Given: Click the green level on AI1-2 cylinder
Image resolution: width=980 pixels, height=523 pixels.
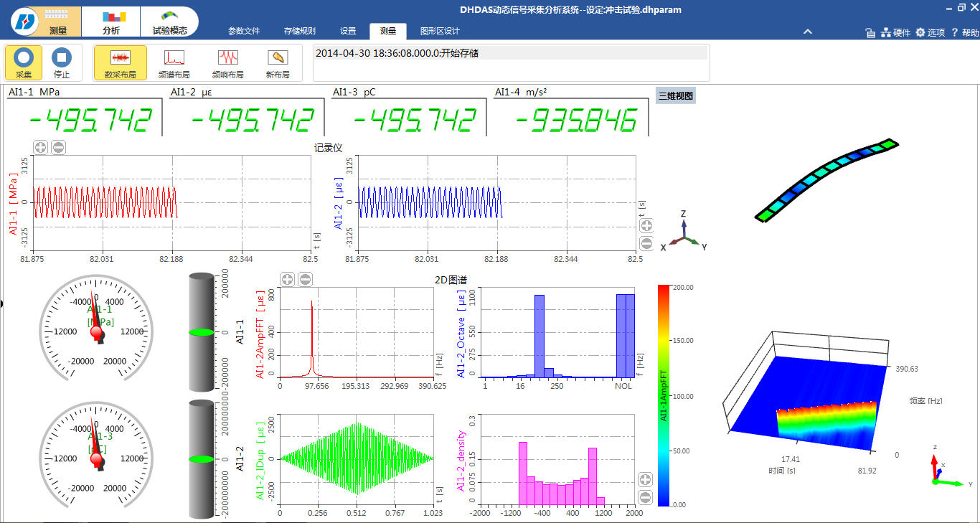Looking at the screenshot, I should (x=202, y=459).
